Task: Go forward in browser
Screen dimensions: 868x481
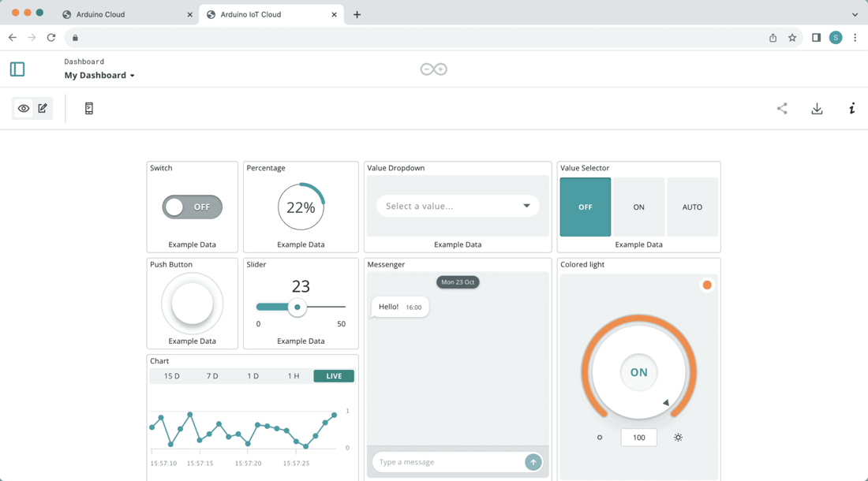Action: pyautogui.click(x=32, y=38)
